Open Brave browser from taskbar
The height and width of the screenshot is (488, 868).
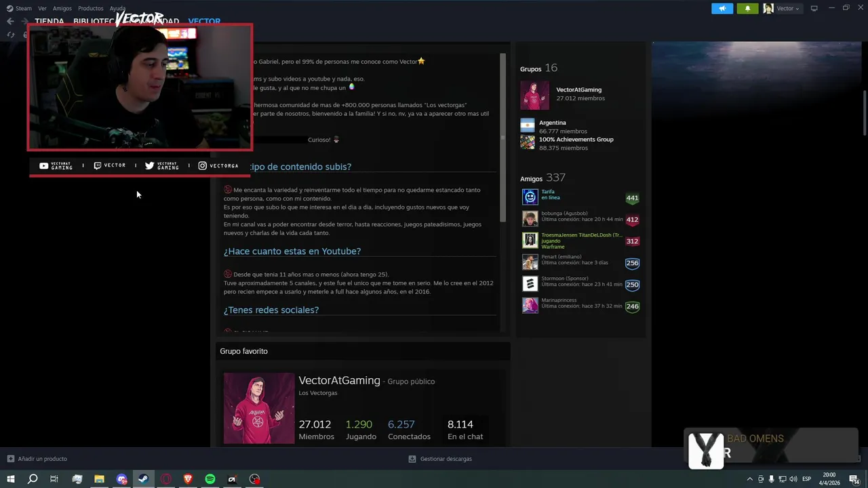(188, 479)
